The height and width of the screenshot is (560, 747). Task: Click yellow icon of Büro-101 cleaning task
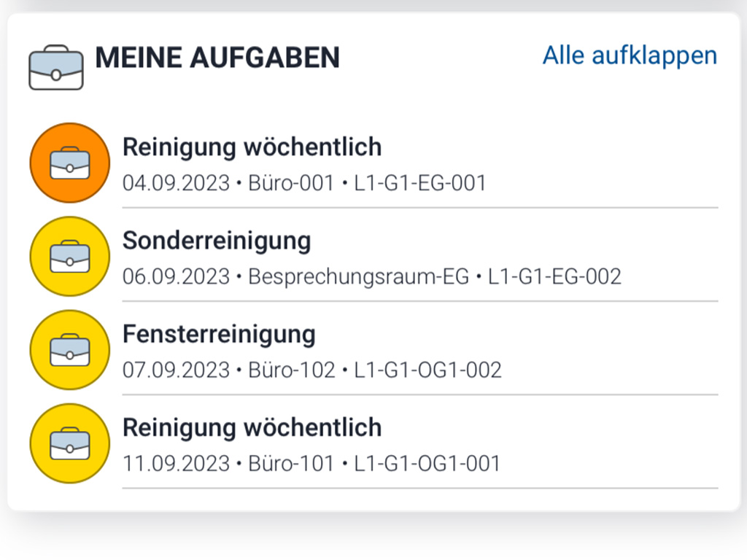click(69, 443)
